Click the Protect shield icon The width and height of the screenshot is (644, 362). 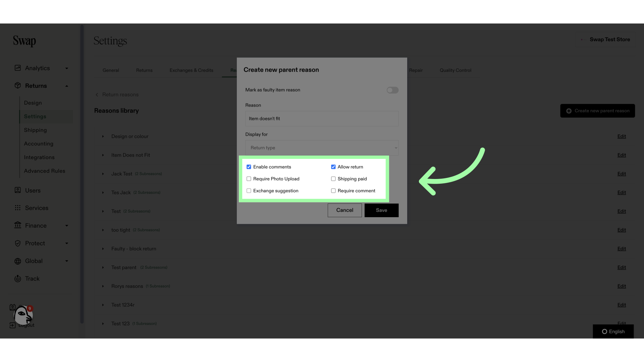18,243
